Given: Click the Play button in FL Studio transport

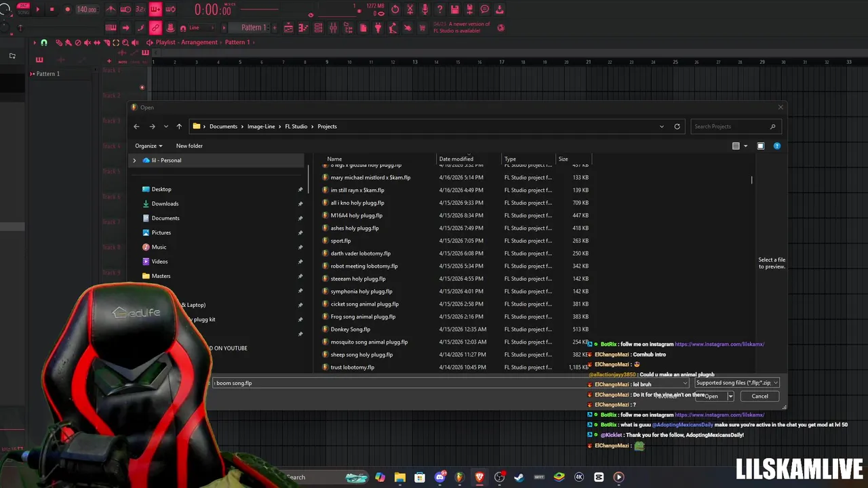Looking at the screenshot, I should 38,9.
